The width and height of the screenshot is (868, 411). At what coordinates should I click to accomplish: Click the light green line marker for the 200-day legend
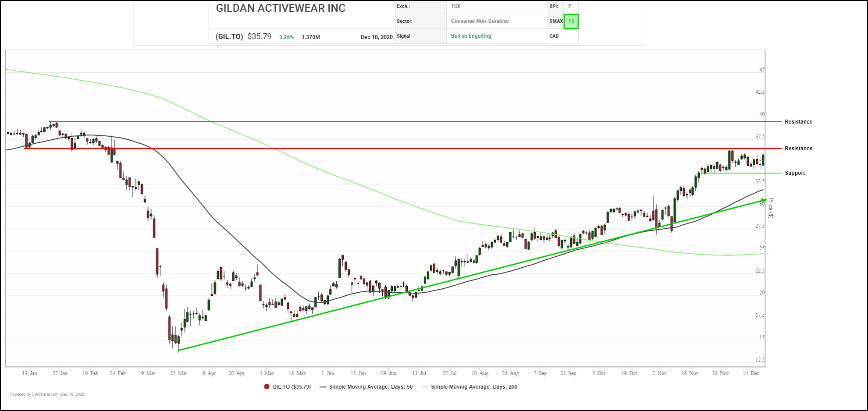tap(425, 387)
